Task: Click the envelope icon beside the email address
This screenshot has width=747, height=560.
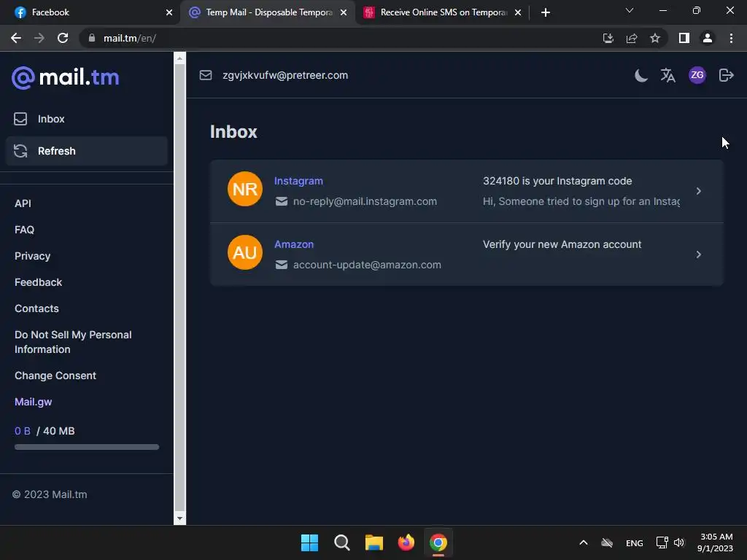Action: [x=206, y=75]
